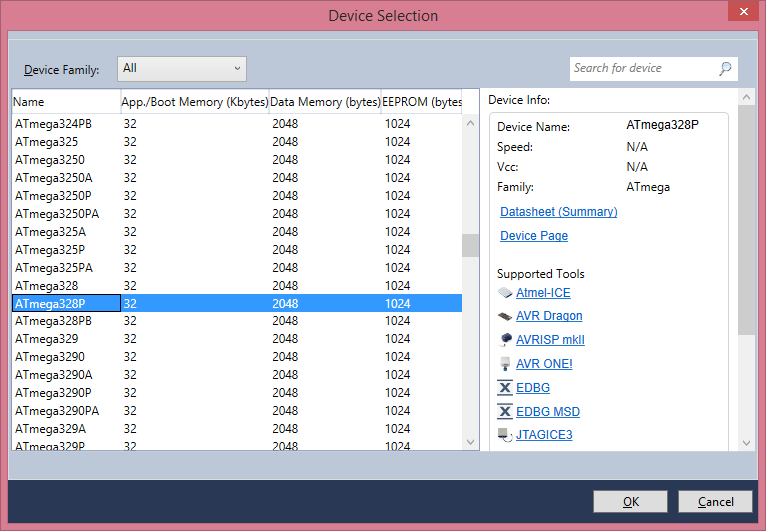Screen dimensions: 766x531
Task: Select the ATmega3250 device row
Action: 237,160
